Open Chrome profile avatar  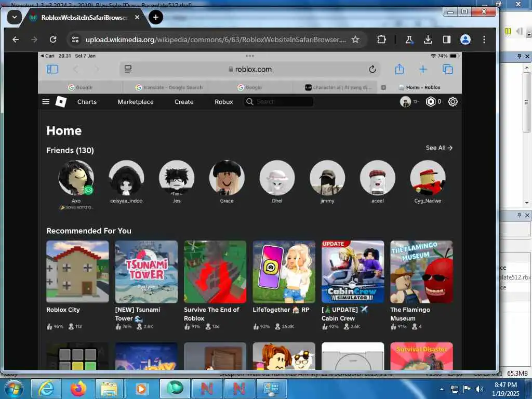465,39
